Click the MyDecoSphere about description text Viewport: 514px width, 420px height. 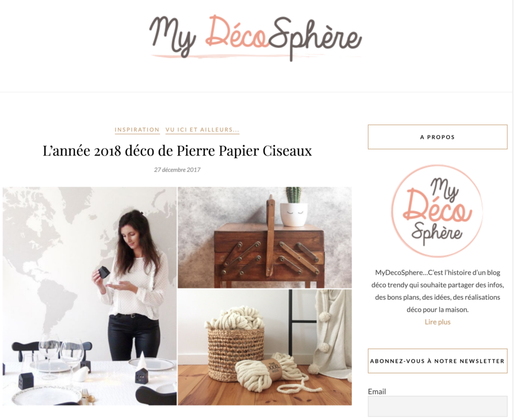(438, 291)
